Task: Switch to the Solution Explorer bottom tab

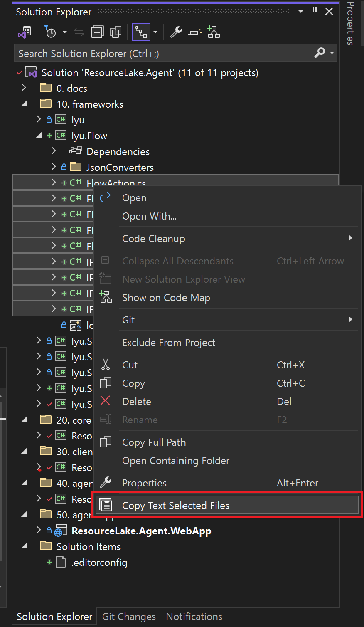Action: [x=54, y=617]
